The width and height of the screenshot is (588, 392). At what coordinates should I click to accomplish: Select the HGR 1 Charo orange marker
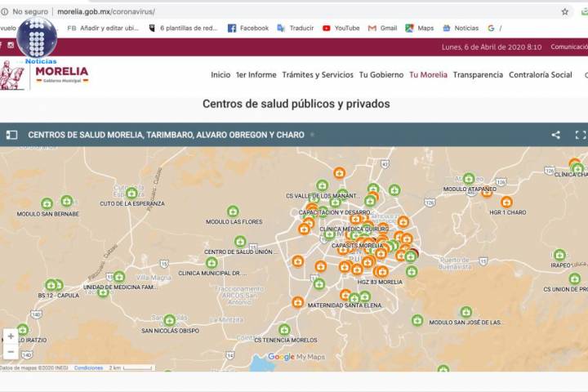[506, 202]
